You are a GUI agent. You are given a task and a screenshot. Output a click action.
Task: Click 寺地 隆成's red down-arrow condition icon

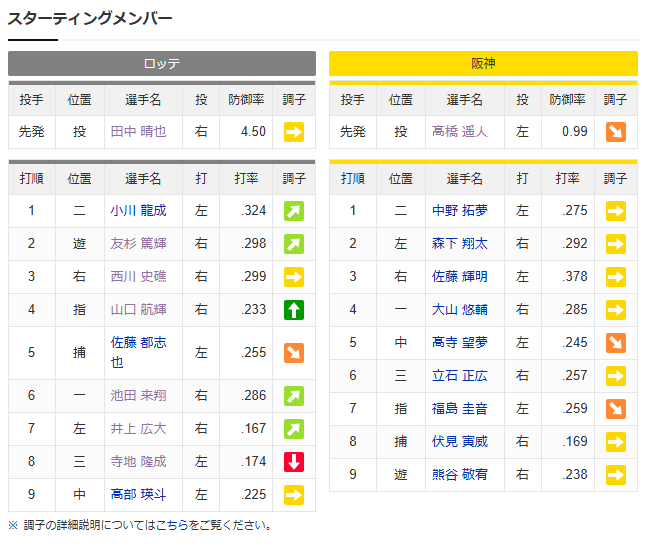tap(294, 462)
